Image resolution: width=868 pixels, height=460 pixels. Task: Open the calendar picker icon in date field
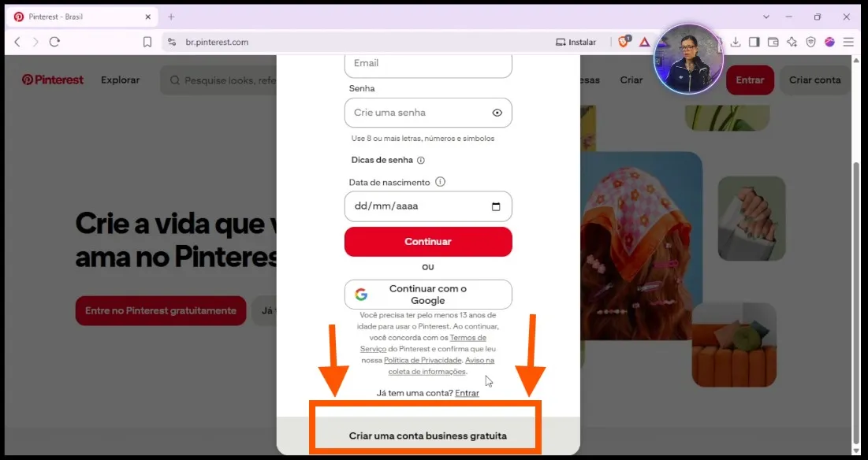pos(496,206)
